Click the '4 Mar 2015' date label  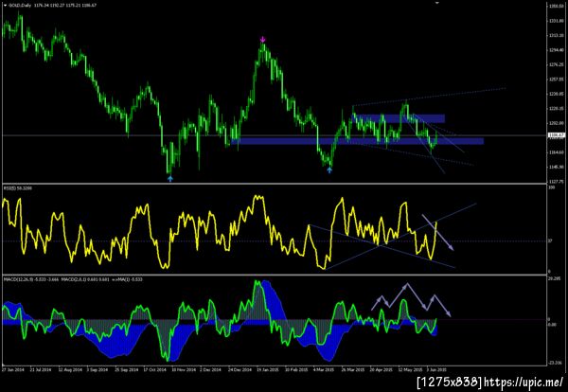[324, 370]
